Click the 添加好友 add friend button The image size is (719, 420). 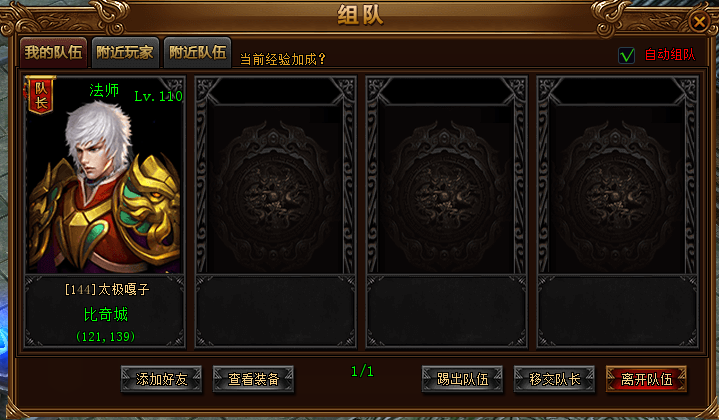[x=161, y=379]
